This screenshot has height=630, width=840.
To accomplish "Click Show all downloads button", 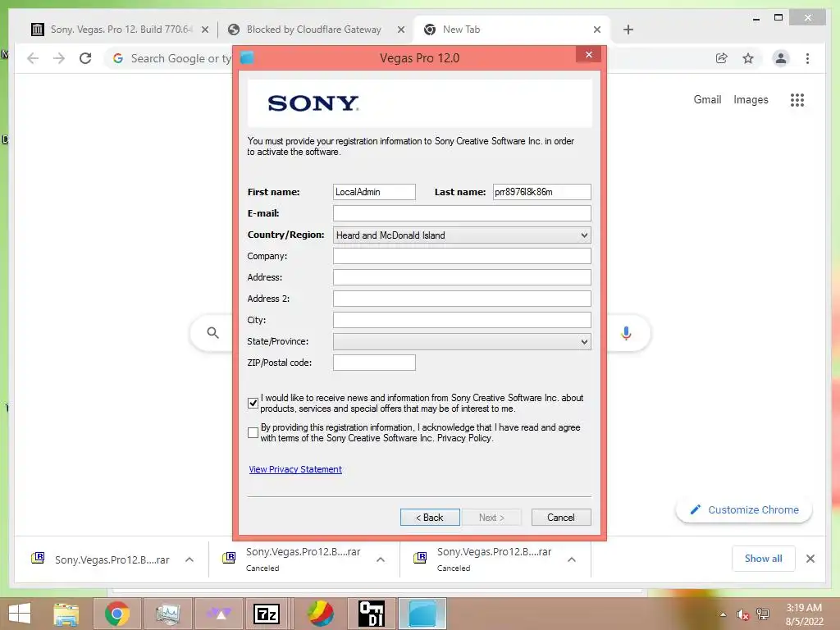I will (x=764, y=559).
